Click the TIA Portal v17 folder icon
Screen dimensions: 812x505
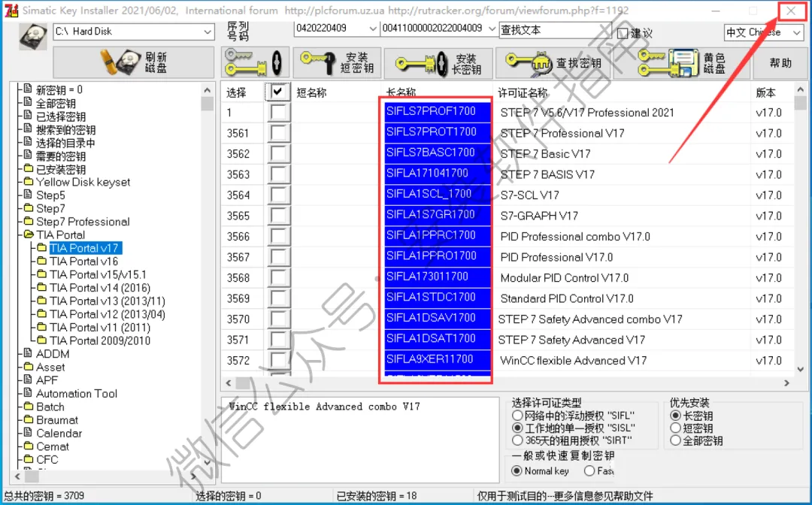[42, 248]
